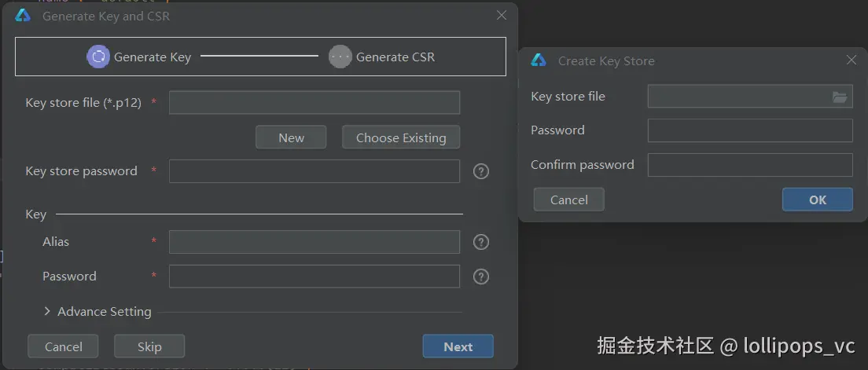Image resolution: width=868 pixels, height=370 pixels.
Task: Click DevEco logo in Create Key Store title
Action: (x=539, y=60)
